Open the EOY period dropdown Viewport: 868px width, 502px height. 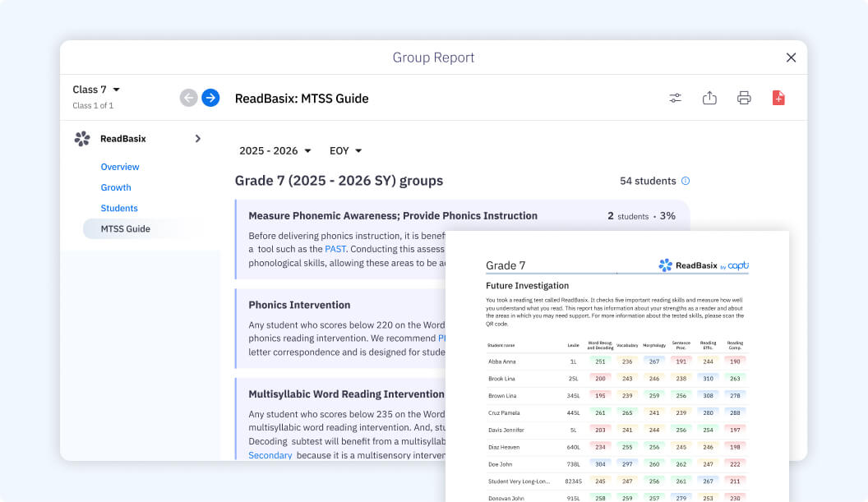tap(345, 150)
